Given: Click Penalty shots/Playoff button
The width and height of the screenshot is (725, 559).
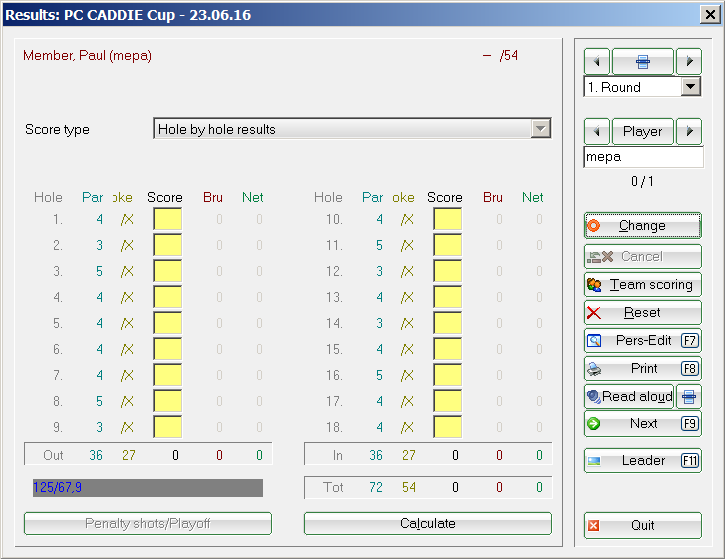Looking at the screenshot, I should click(148, 523).
